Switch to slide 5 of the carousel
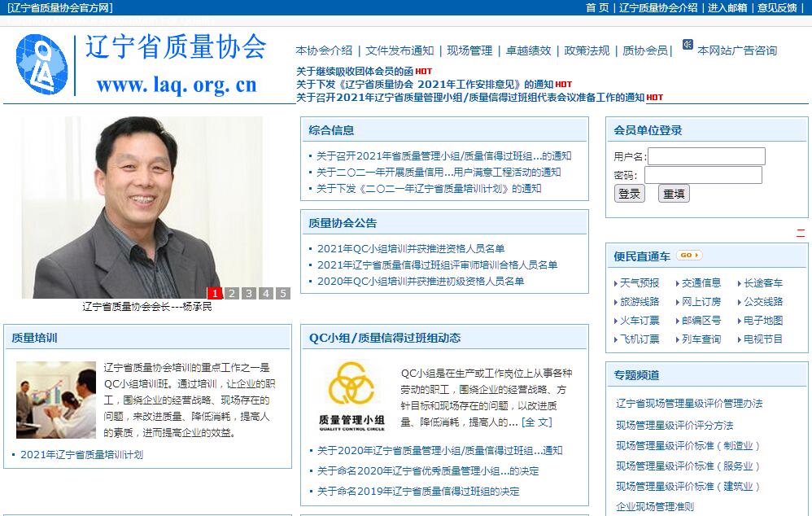The height and width of the screenshot is (516, 812). coord(282,294)
